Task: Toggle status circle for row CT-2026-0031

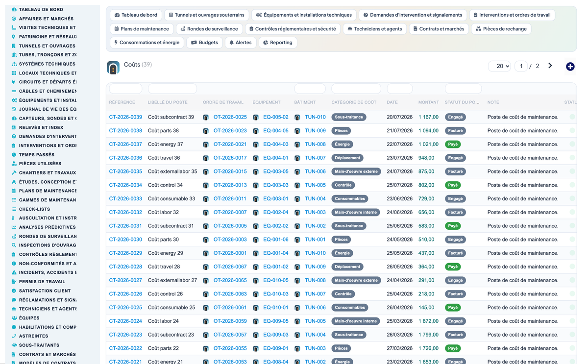Action: (572, 226)
